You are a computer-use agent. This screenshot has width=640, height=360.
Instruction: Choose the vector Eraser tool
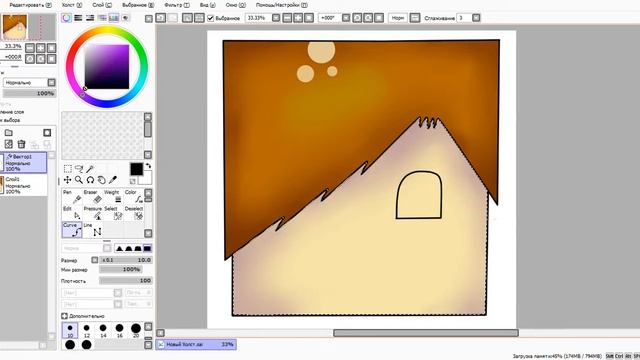pyautogui.click(x=92, y=196)
